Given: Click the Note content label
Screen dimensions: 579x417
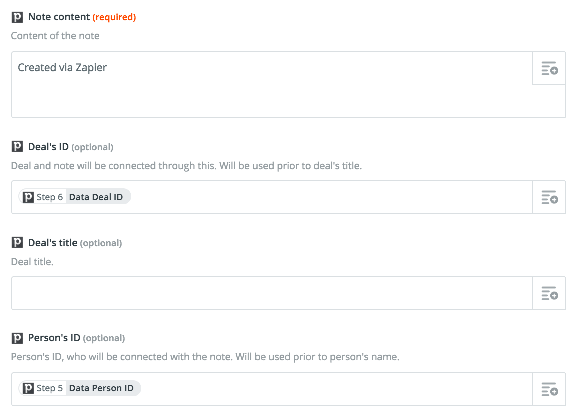Looking at the screenshot, I should pos(59,17).
